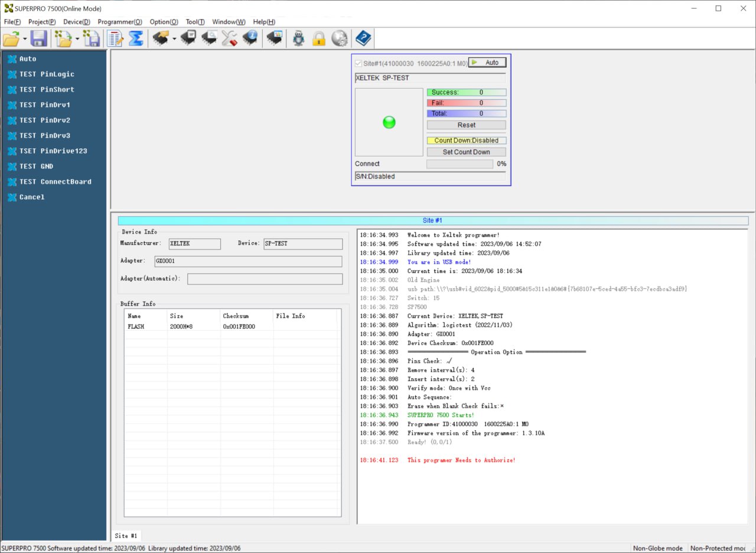Click the Manufacturer field showing XELTEK
Image resolution: width=756 pixels, height=553 pixels.
195,243
